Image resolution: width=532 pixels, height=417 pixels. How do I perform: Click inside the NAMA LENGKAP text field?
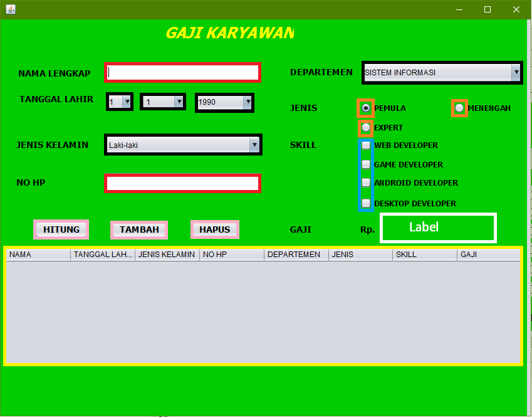click(182, 72)
